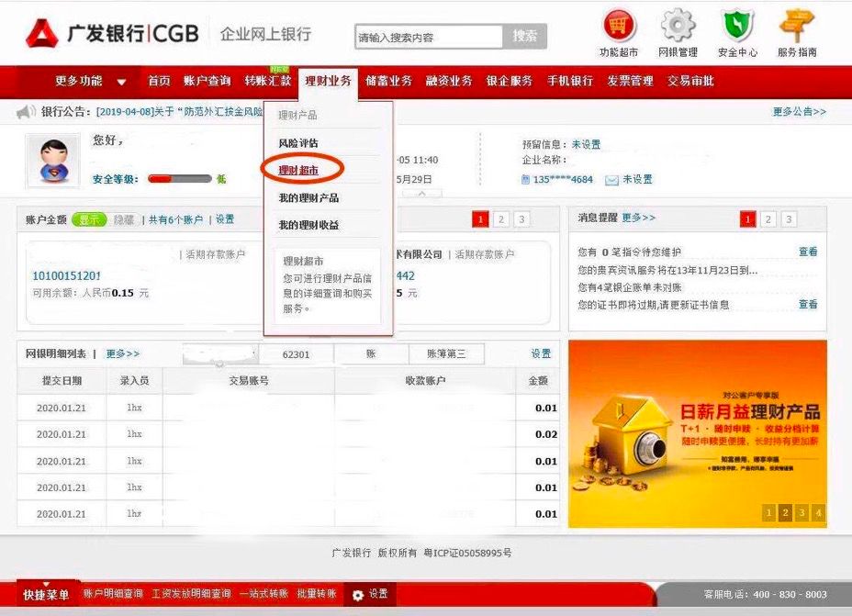Open the 服务指南 signpost icon
Screen dimensions: 852x616
click(797, 25)
